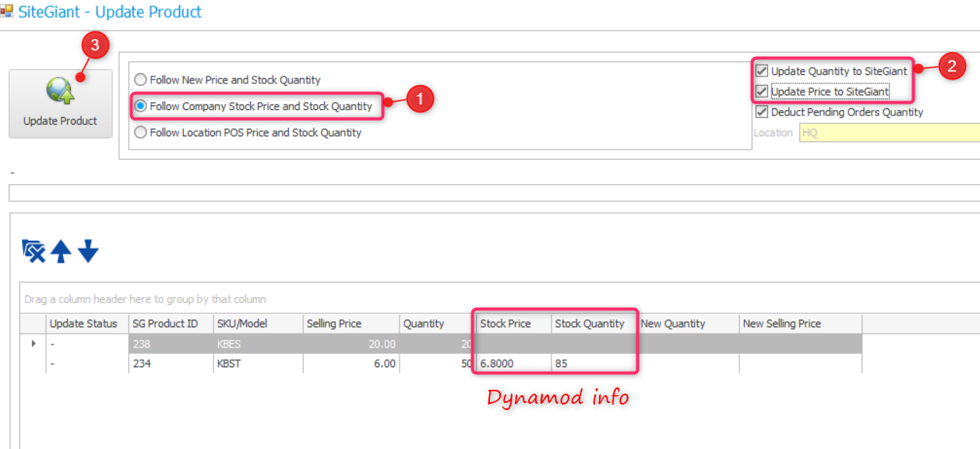Select product ID 234 cell

pyautogui.click(x=171, y=363)
